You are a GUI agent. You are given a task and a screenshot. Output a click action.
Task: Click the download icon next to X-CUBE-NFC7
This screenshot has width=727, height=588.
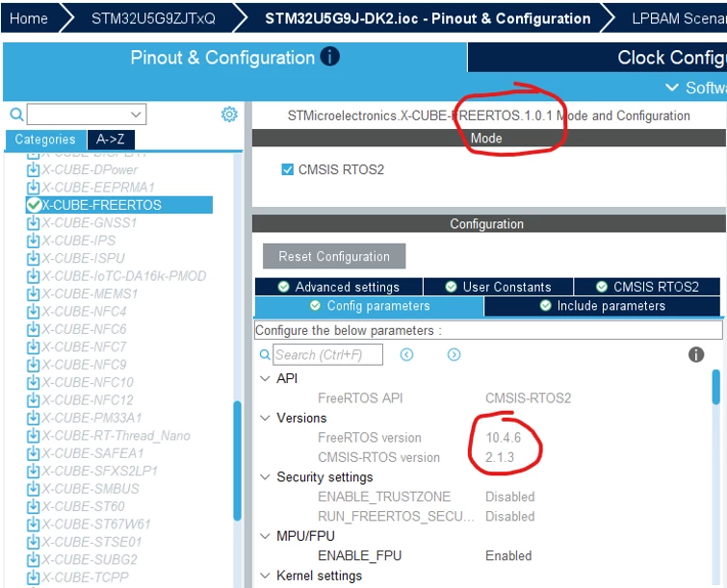(33, 347)
